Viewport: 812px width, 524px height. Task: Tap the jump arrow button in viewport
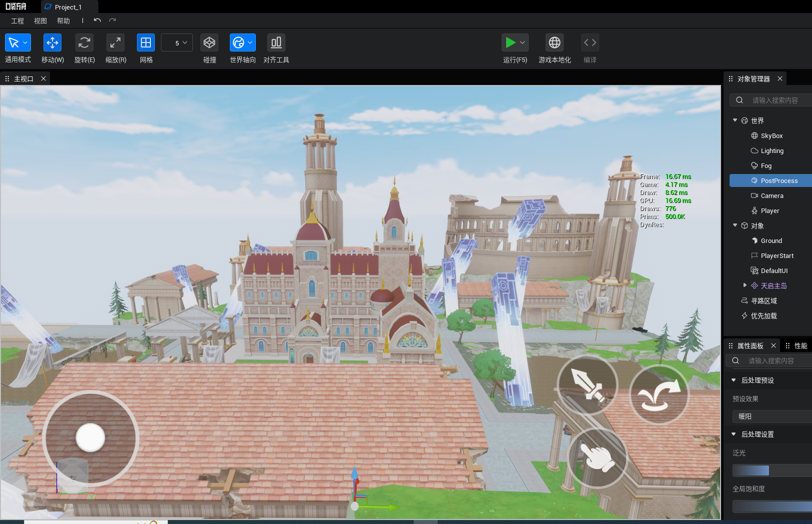point(660,394)
